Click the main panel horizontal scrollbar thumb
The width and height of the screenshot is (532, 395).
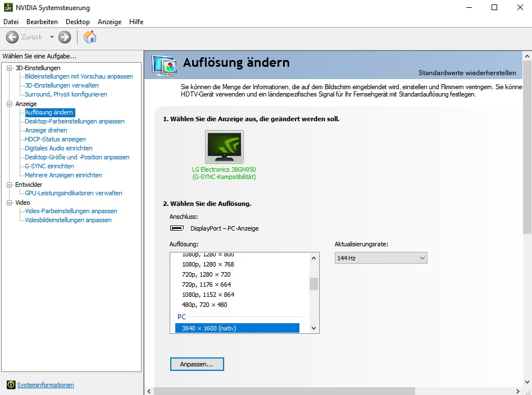(284, 391)
